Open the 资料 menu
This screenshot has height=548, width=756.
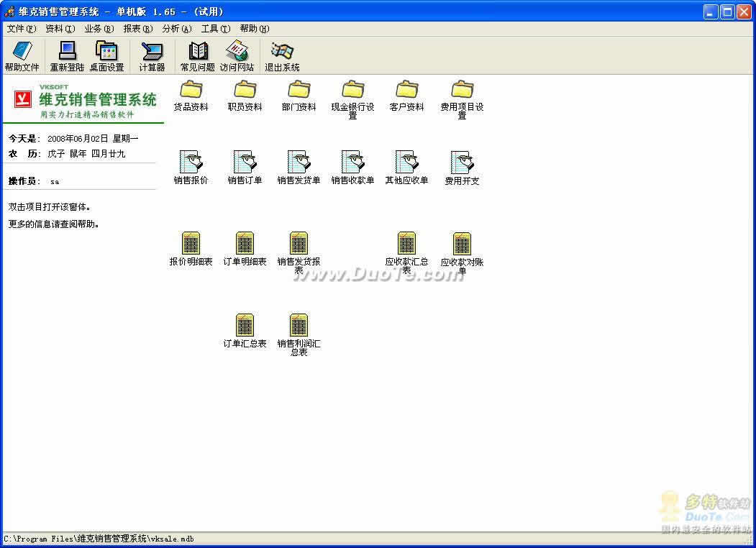(x=60, y=29)
